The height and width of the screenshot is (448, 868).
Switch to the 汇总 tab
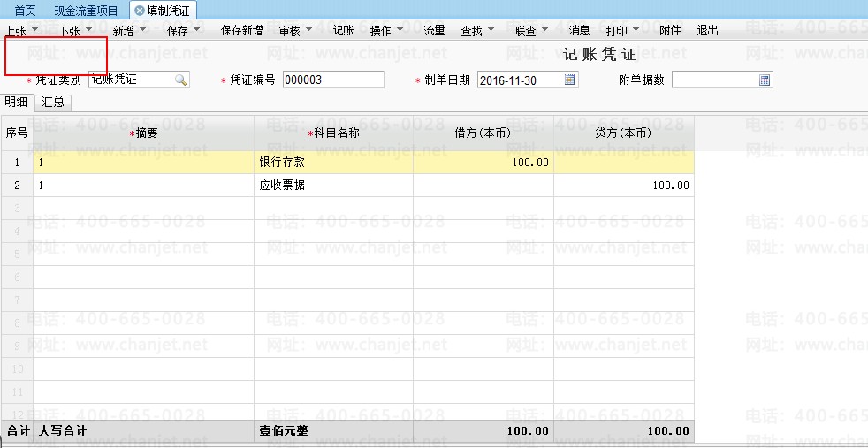point(53,103)
